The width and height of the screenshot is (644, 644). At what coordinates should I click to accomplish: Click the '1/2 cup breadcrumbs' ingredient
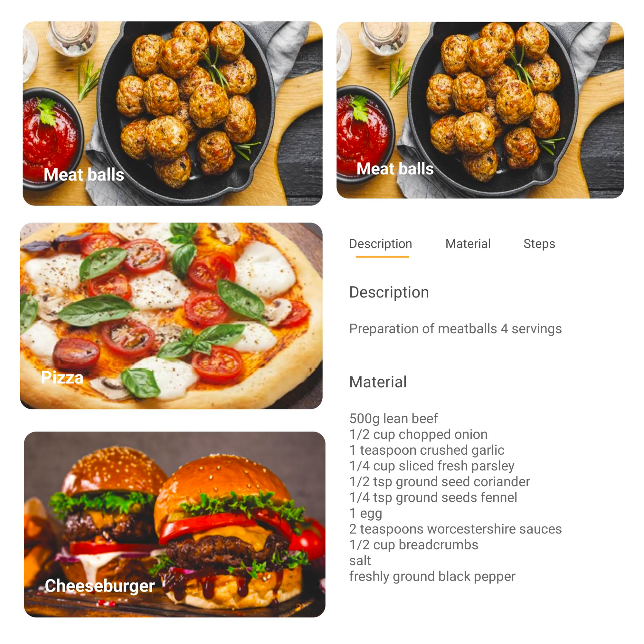click(414, 545)
